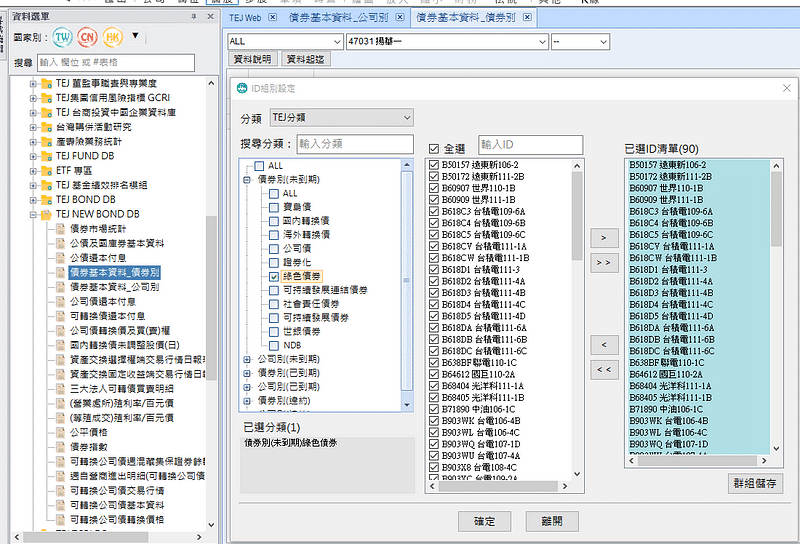
Task: Click the 確定 confirm button
Action: (484, 521)
